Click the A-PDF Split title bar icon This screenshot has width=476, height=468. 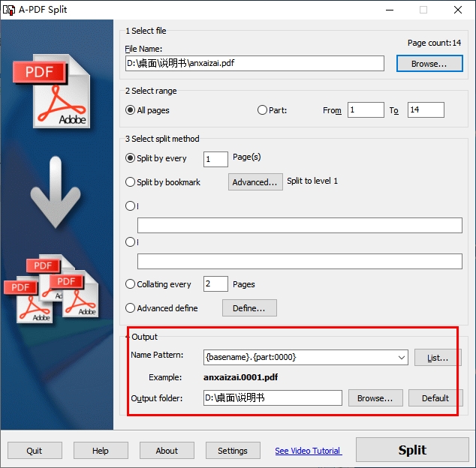9,10
